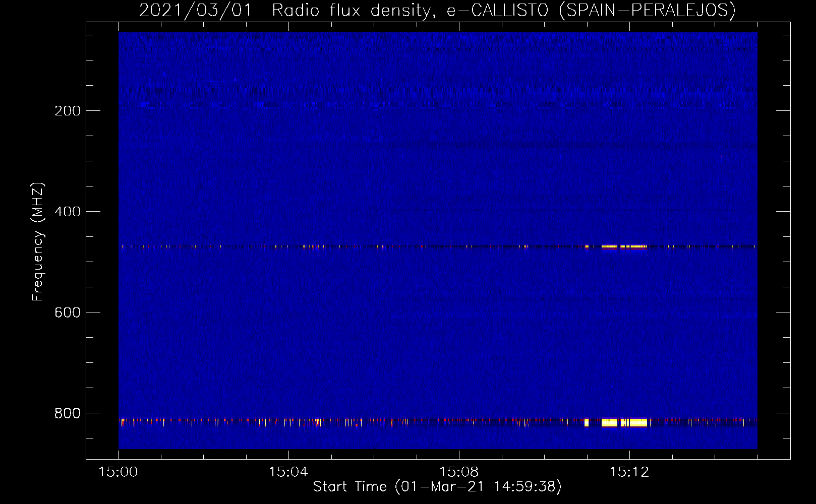This screenshot has height=504, width=816.
Task: Click the 15:04 time tick label
Action: (x=288, y=472)
